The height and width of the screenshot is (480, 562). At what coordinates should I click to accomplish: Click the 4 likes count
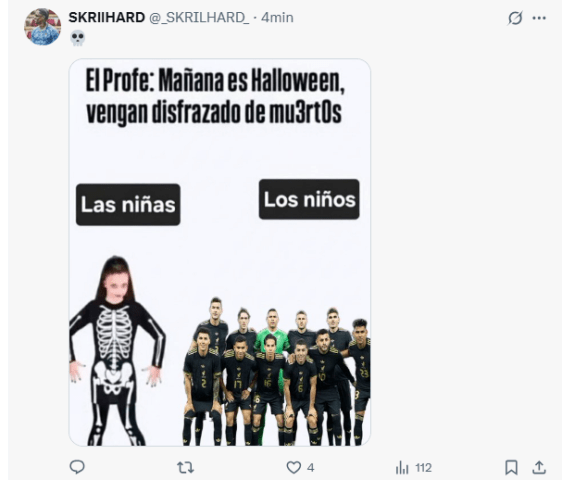click(x=310, y=467)
